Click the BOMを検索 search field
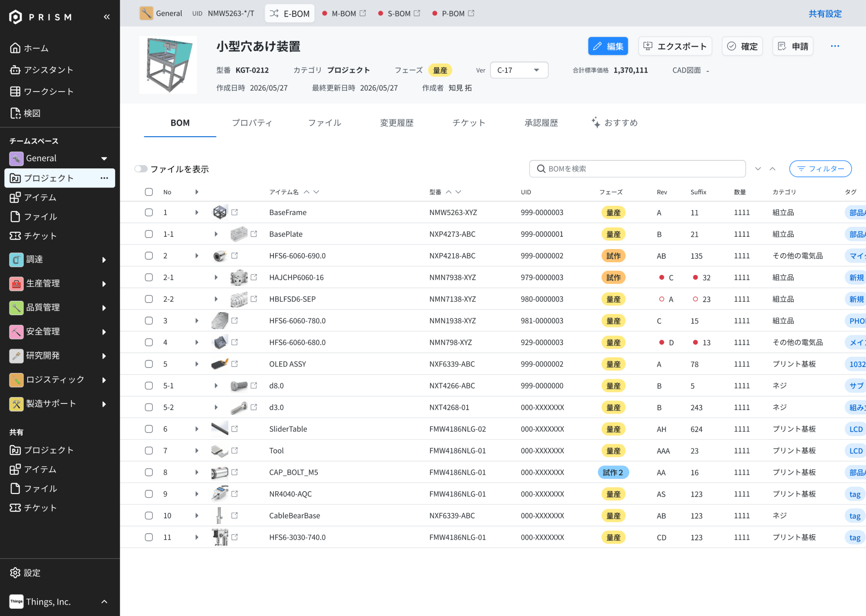866x616 pixels. click(x=637, y=169)
